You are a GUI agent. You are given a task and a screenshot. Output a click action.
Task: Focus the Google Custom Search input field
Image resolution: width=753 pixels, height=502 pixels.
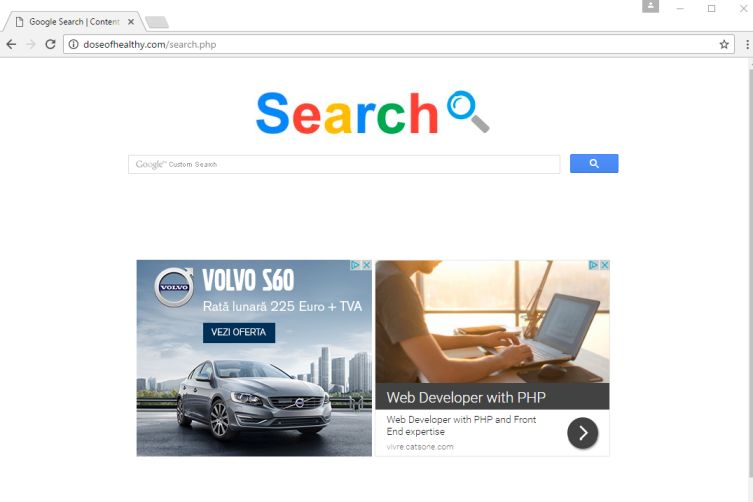pyautogui.click(x=344, y=164)
